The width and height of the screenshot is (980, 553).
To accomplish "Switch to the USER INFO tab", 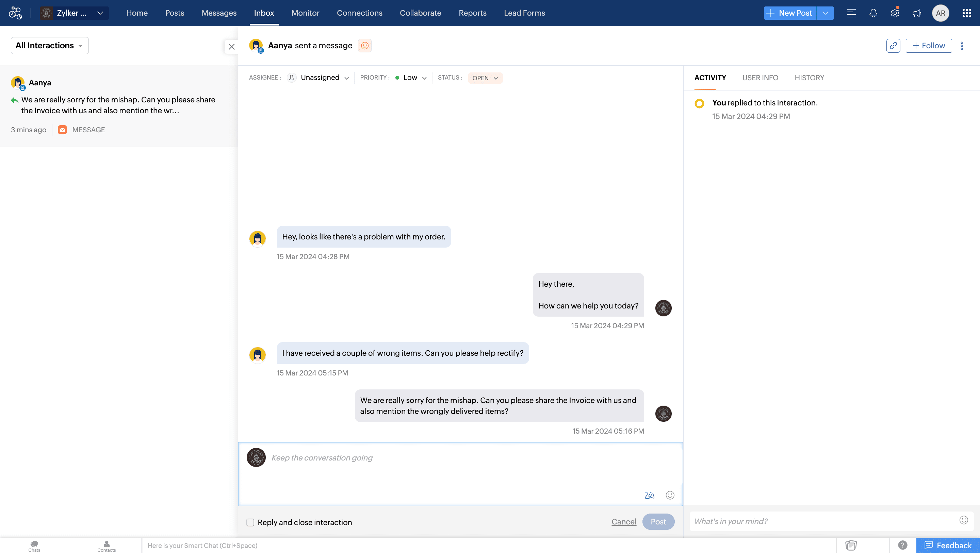I will pos(760,78).
